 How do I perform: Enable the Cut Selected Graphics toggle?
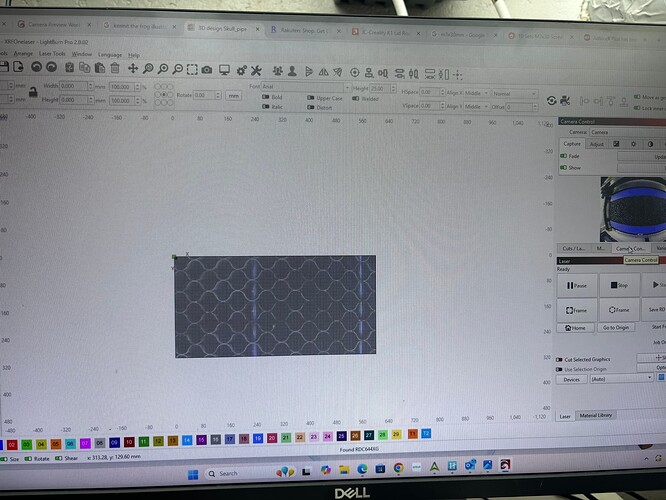pyautogui.click(x=560, y=358)
